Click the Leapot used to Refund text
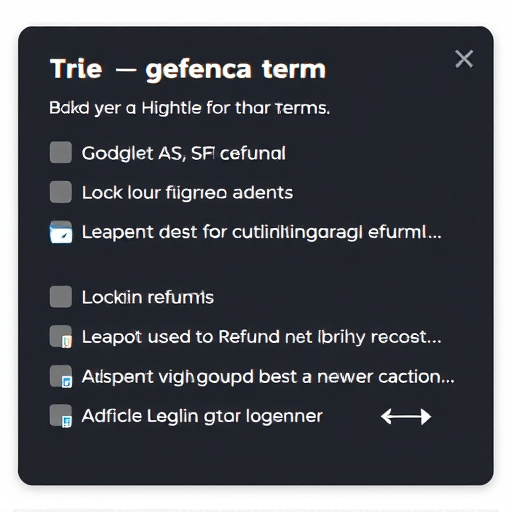 [262, 337]
